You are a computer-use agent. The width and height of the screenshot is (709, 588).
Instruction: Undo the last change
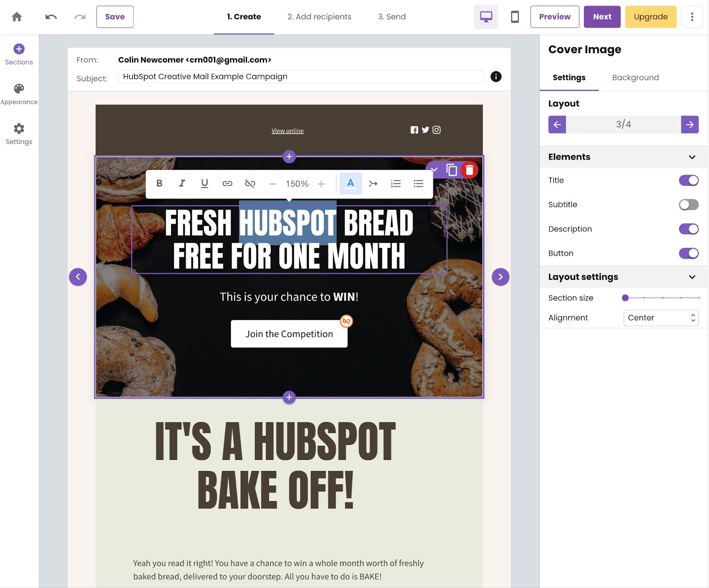click(x=51, y=17)
